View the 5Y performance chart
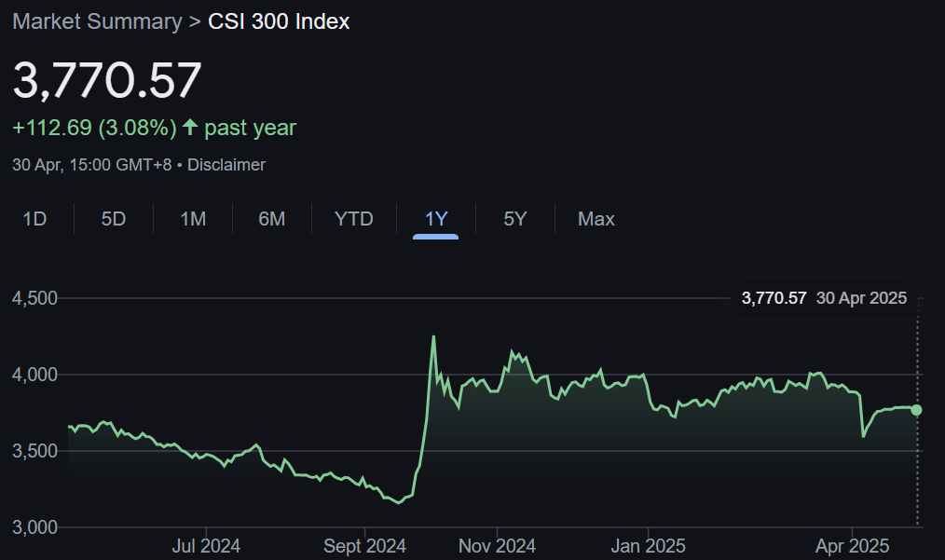The image size is (945, 560). pyautogui.click(x=514, y=218)
